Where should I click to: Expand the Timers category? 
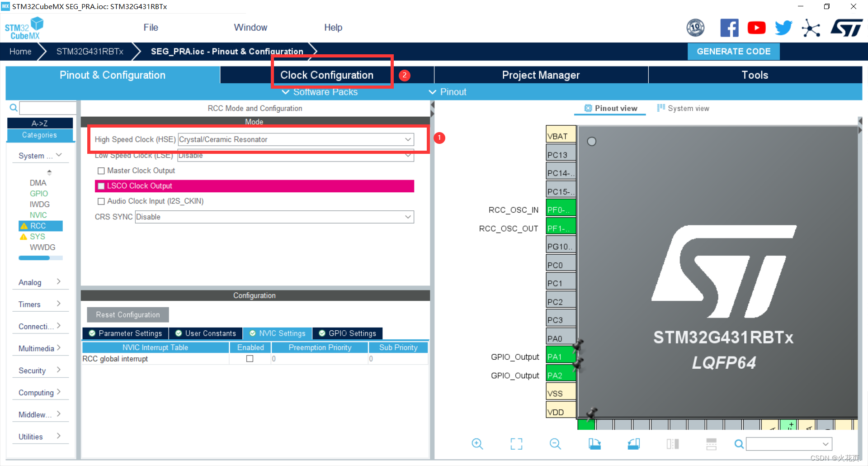[40, 304]
